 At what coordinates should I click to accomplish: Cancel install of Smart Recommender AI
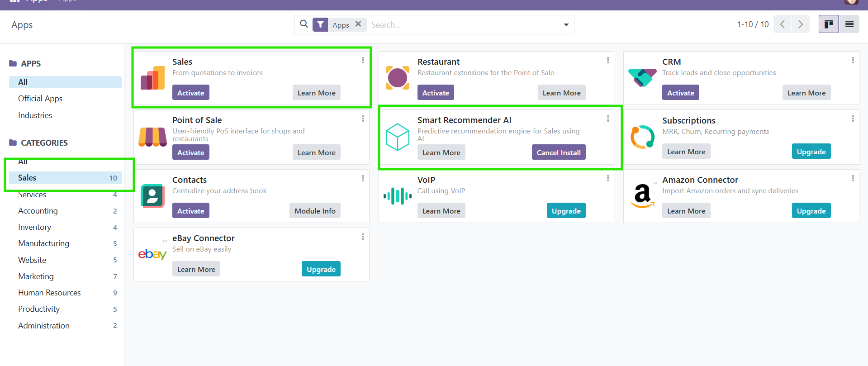(x=558, y=152)
